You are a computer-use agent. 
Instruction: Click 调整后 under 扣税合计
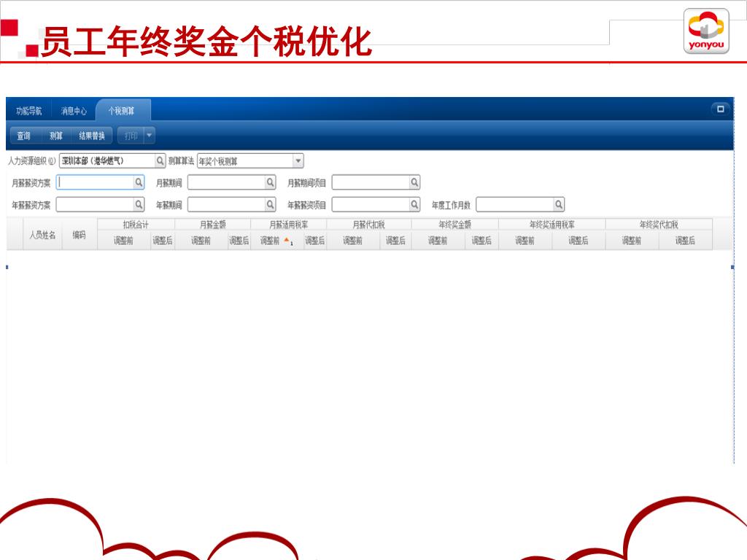pos(163,241)
